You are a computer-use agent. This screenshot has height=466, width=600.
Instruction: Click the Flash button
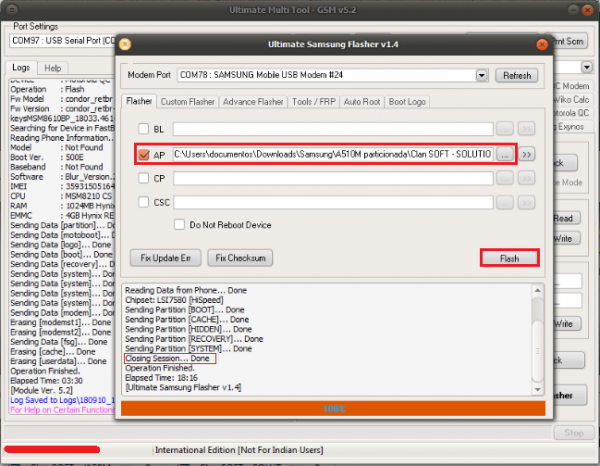coord(510,258)
